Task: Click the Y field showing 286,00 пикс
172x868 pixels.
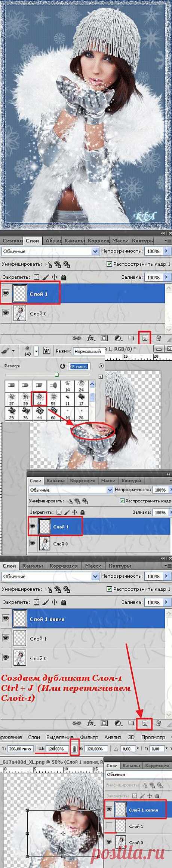Action: [20, 749]
